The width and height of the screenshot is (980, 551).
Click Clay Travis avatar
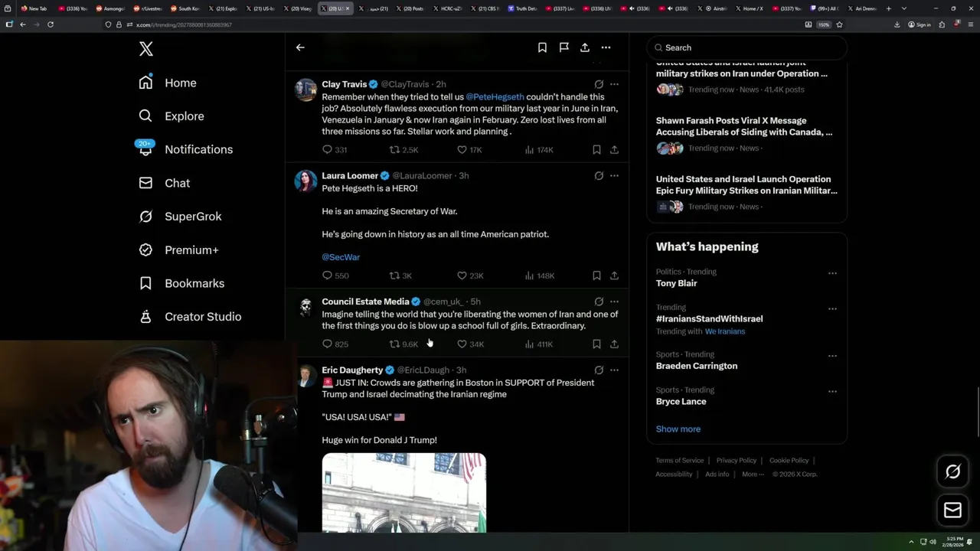[306, 90]
